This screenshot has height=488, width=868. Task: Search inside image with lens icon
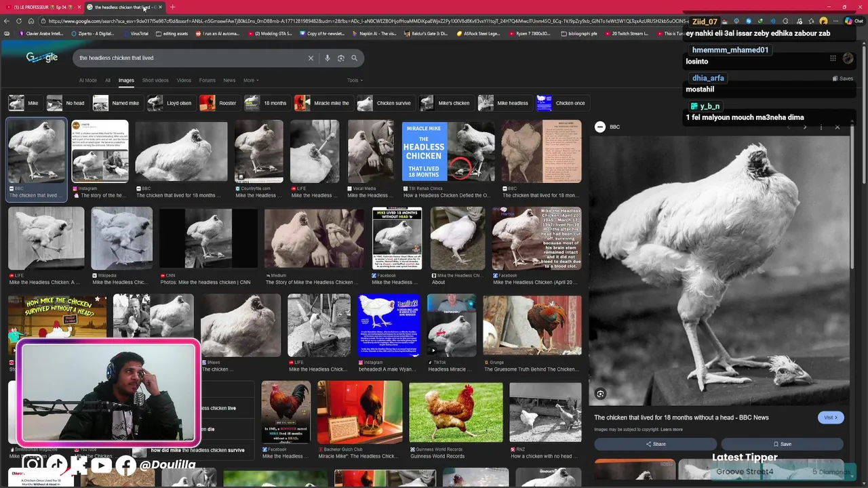600,394
